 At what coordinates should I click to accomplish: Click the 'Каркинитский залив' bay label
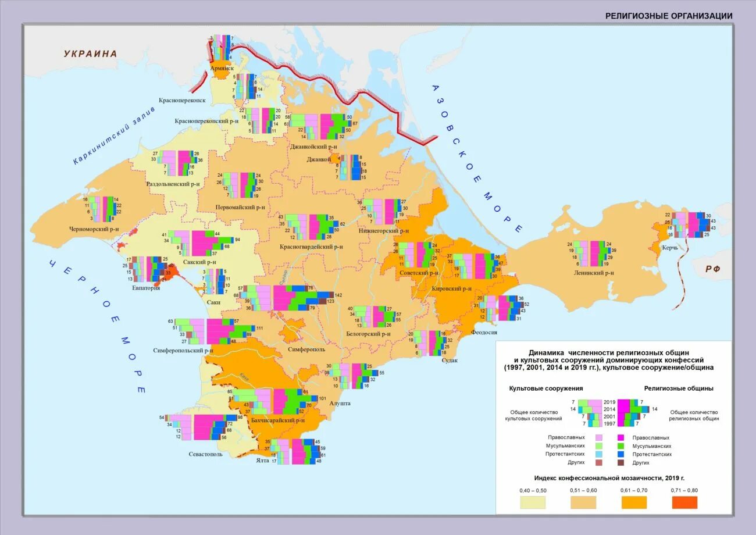click(x=114, y=137)
